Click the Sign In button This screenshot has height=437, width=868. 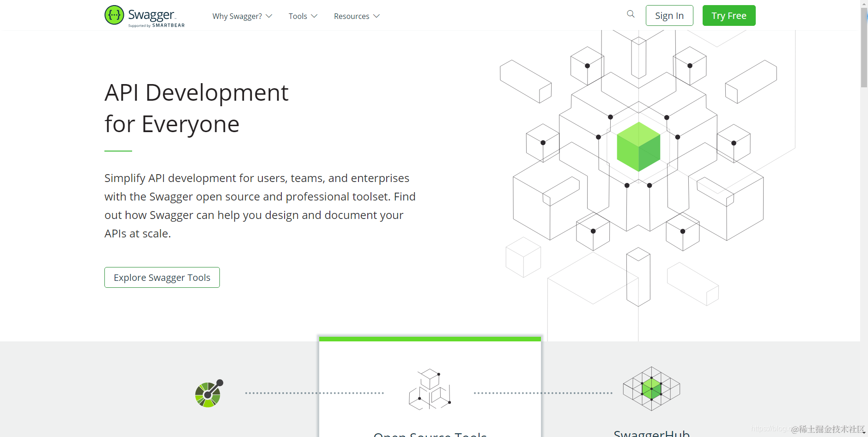[669, 16]
